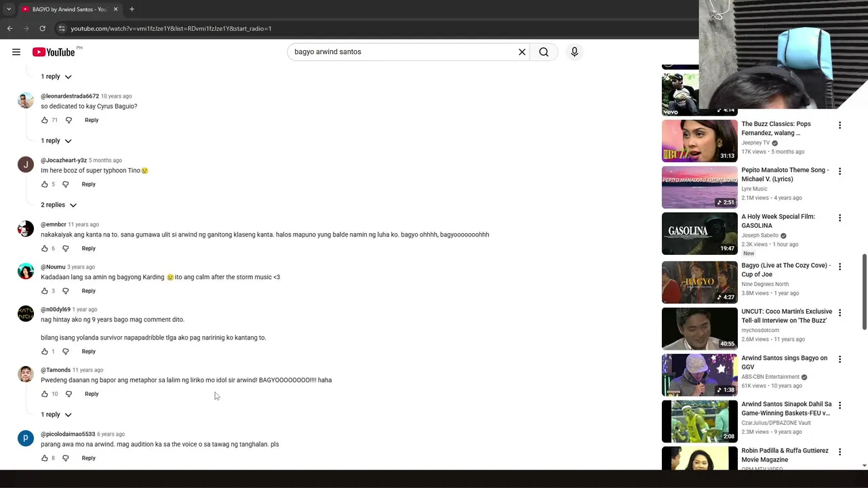Like the comment by @n00dyl69

pyautogui.click(x=45, y=352)
